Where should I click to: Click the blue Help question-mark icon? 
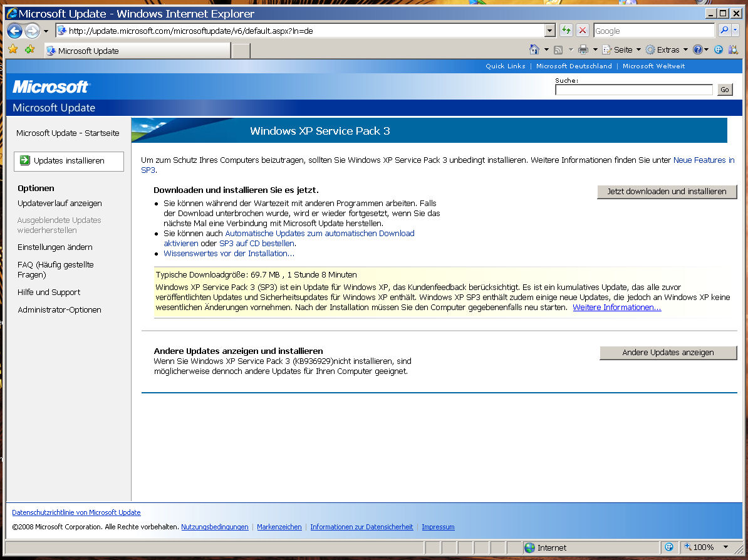pos(697,49)
